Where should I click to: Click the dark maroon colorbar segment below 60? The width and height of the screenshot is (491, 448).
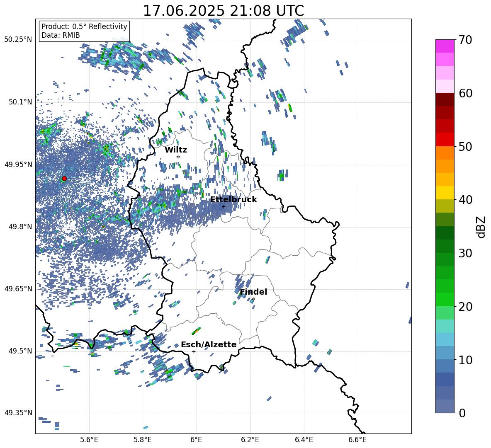click(445, 99)
